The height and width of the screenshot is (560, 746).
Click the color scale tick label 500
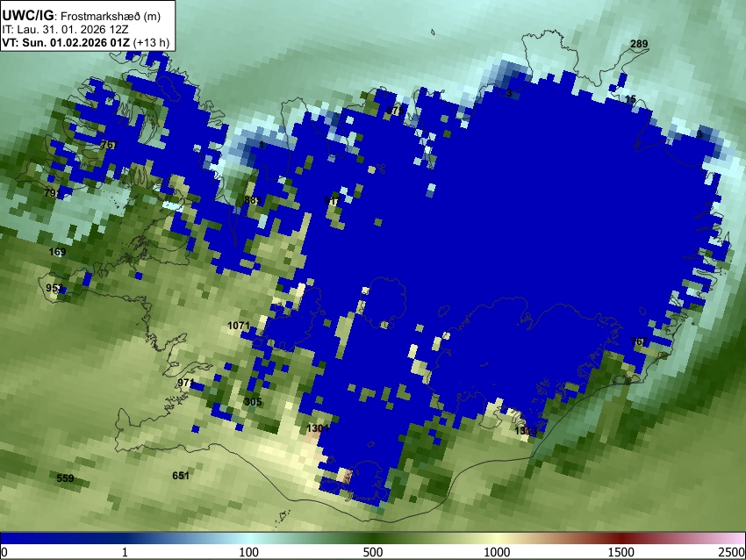[x=373, y=552]
